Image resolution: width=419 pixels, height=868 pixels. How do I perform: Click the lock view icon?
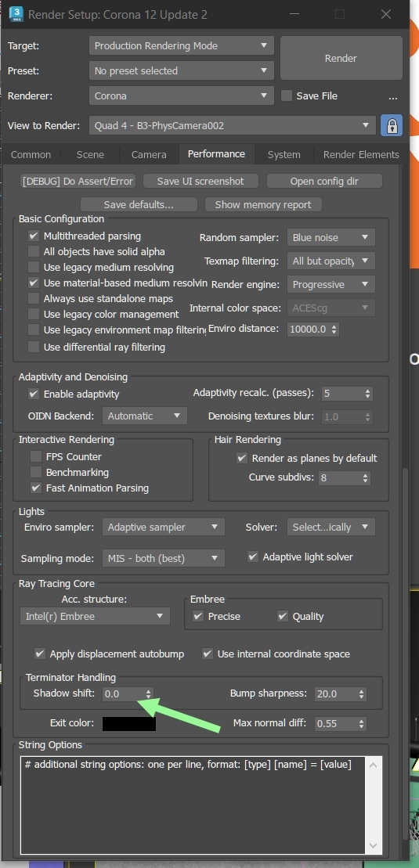392,126
